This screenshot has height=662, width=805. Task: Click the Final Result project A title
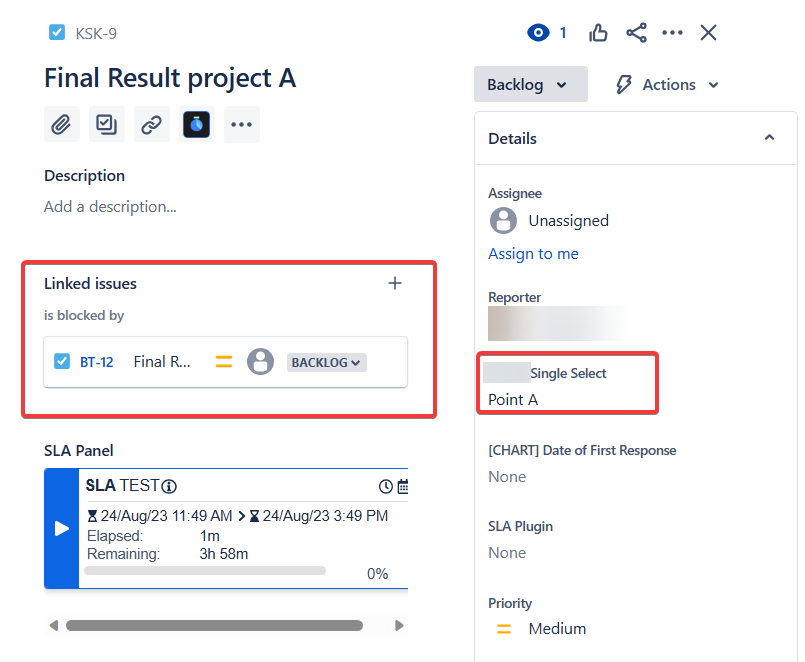pos(170,78)
